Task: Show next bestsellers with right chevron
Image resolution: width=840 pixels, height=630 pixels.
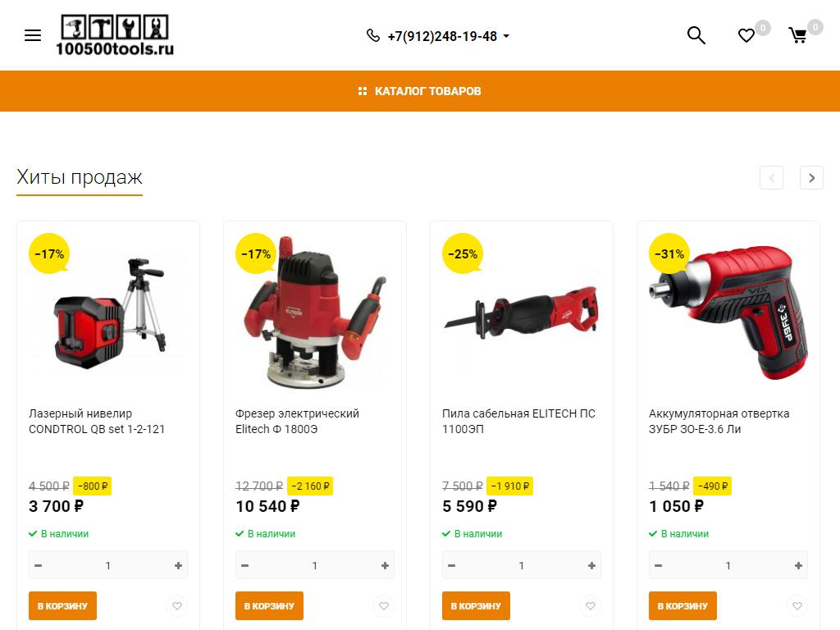Action: 811,178
